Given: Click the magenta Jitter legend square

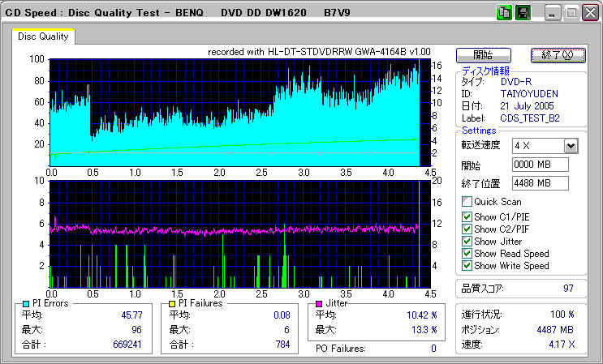Looking at the screenshot, I should [x=320, y=303].
